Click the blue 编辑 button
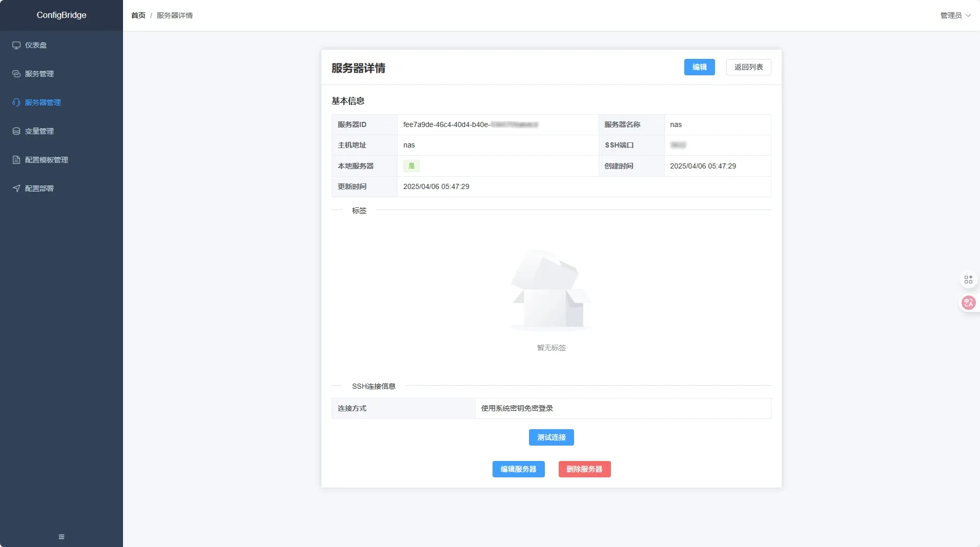Viewport: 980px width, 547px height. pyautogui.click(x=699, y=67)
